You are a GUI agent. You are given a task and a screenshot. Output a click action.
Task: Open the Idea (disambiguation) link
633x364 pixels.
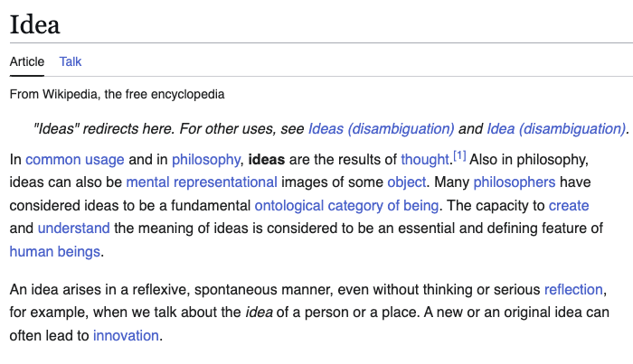556,129
